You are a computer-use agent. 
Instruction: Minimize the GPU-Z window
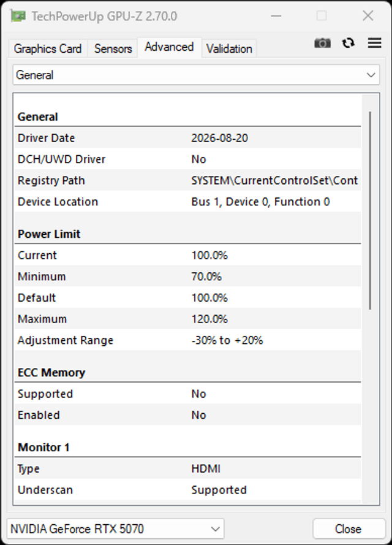[x=276, y=16]
